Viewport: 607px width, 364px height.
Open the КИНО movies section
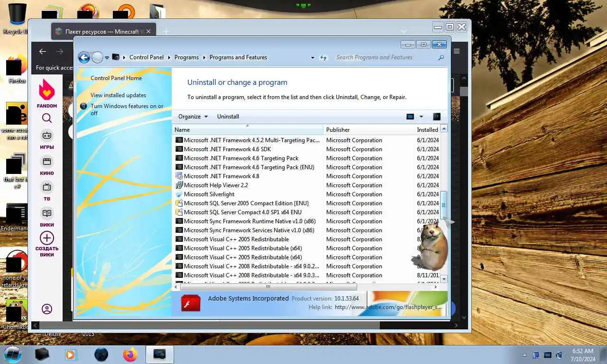(46, 165)
